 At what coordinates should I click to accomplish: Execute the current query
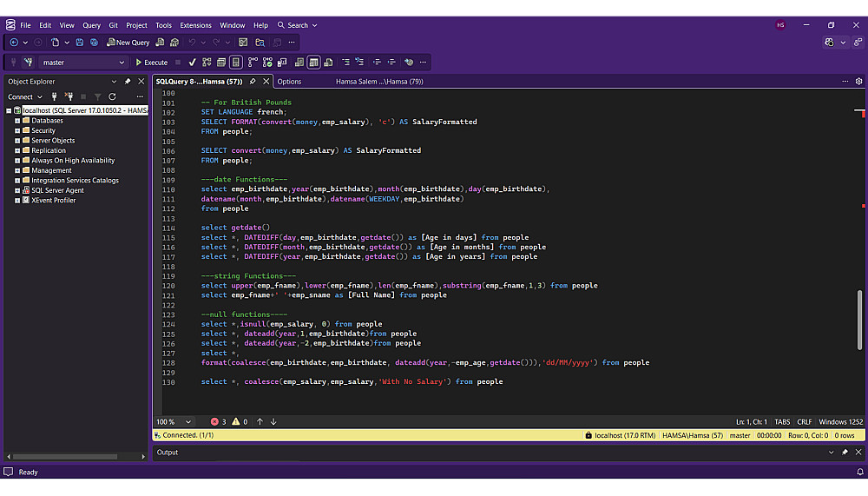152,63
